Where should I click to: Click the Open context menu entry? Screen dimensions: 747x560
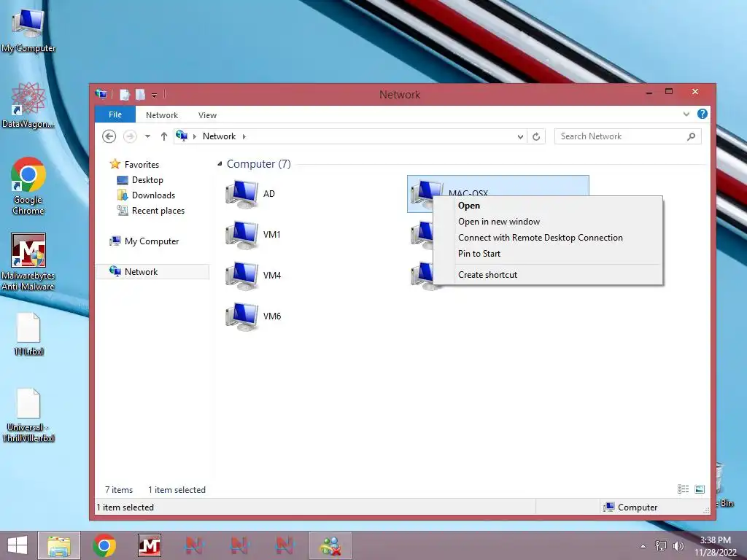(548, 206)
